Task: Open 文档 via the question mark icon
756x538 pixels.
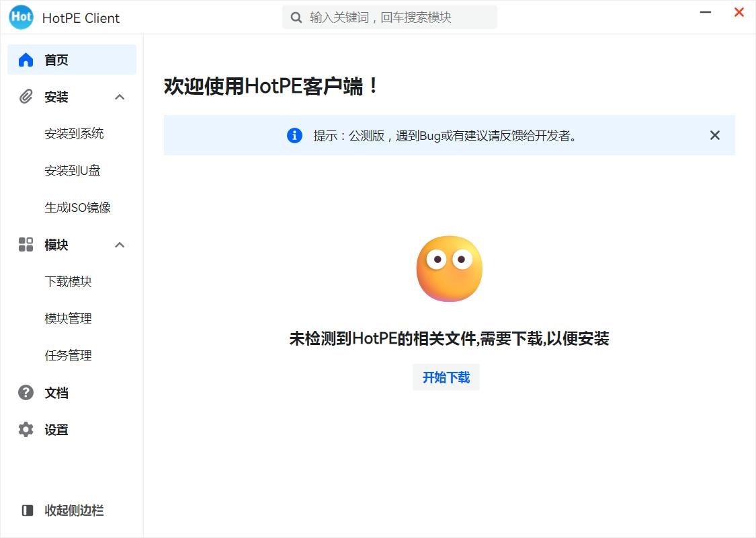Action: tap(26, 393)
